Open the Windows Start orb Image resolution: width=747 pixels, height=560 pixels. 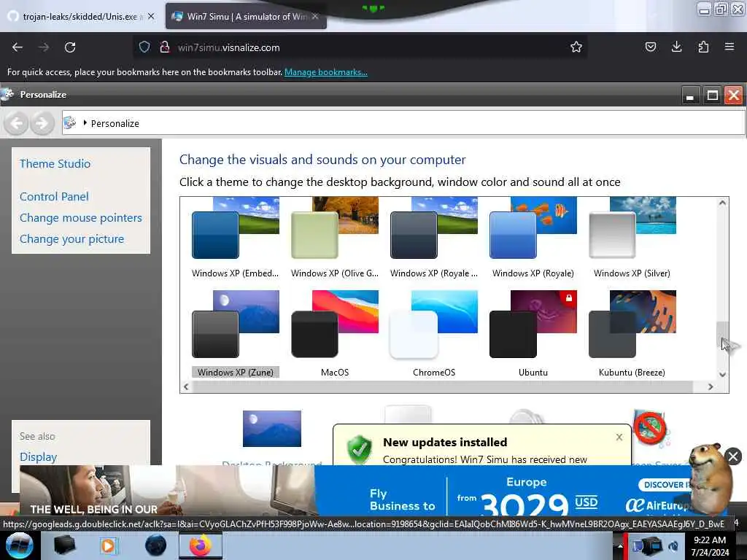click(x=19, y=545)
